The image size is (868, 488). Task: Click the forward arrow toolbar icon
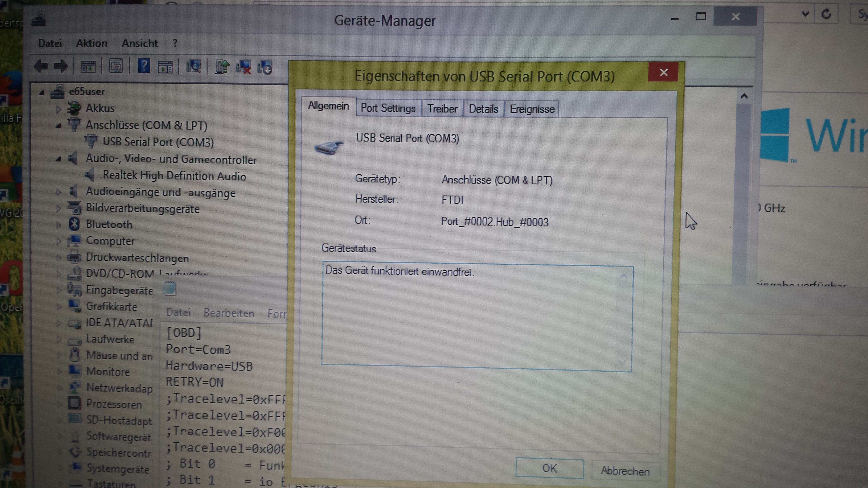click(x=61, y=66)
